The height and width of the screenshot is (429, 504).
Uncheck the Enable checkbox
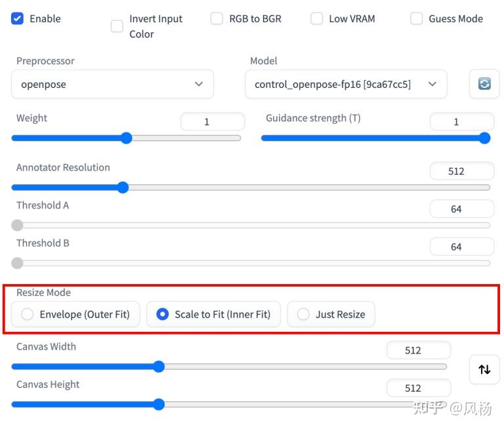[x=18, y=18]
